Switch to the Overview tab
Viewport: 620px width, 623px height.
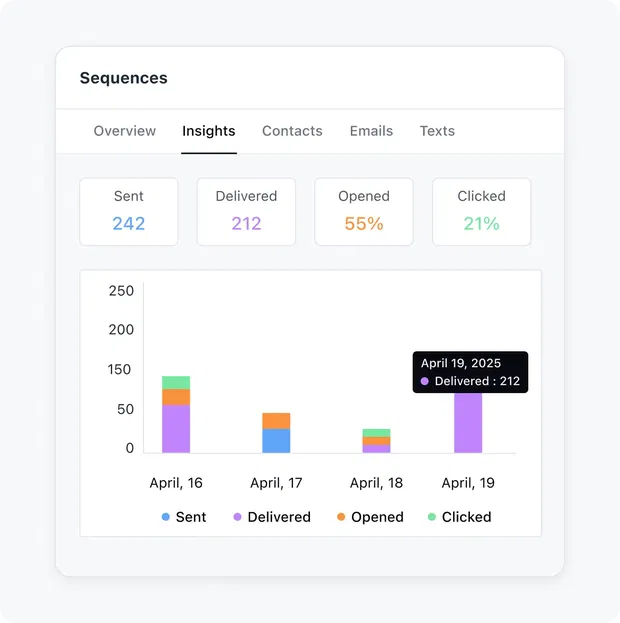(x=124, y=131)
